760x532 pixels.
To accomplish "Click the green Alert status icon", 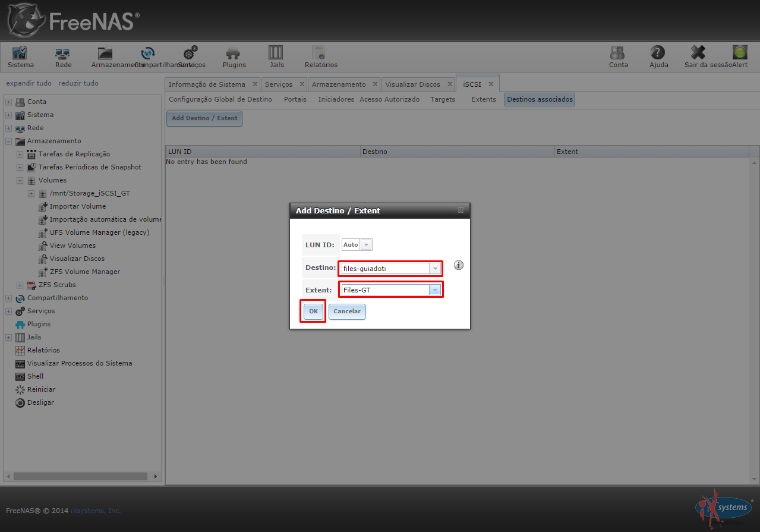I will [x=740, y=53].
